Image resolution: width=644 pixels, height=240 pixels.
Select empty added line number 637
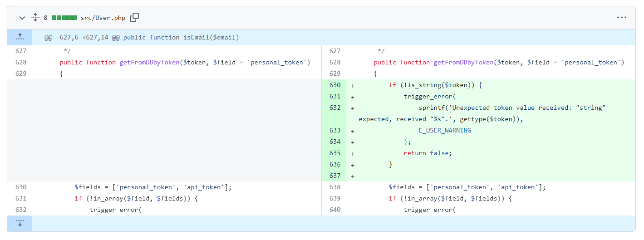[x=335, y=176]
